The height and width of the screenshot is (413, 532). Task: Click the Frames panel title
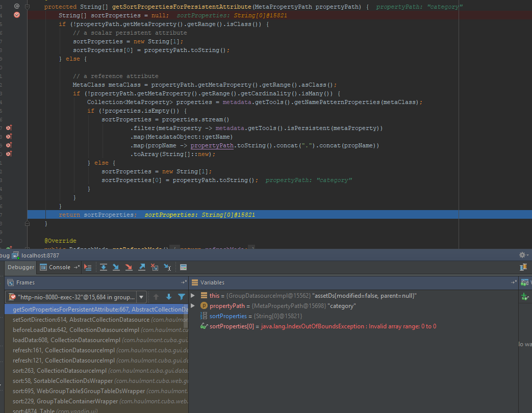pyautogui.click(x=26, y=282)
